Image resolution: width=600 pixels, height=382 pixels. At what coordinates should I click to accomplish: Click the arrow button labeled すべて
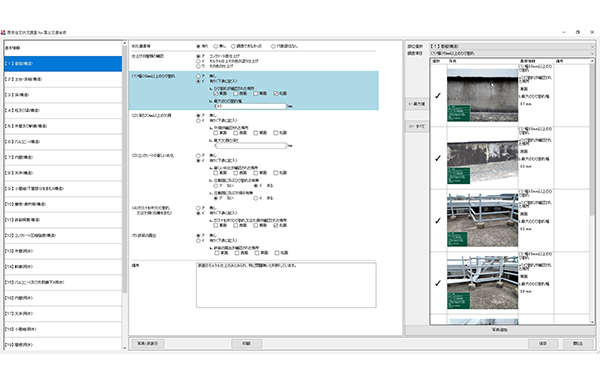[417, 126]
